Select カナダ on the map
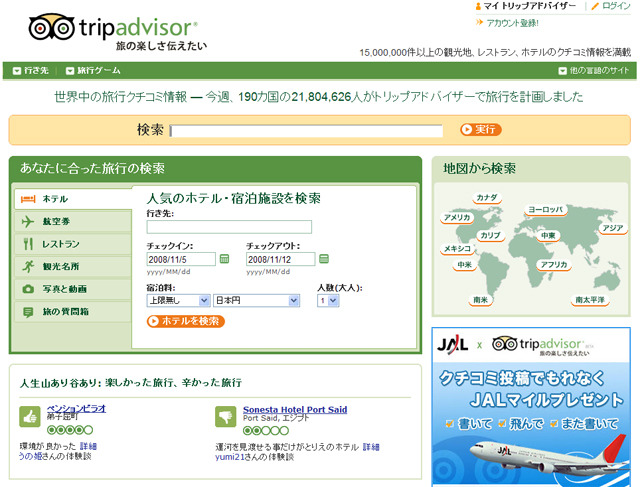 487,198
